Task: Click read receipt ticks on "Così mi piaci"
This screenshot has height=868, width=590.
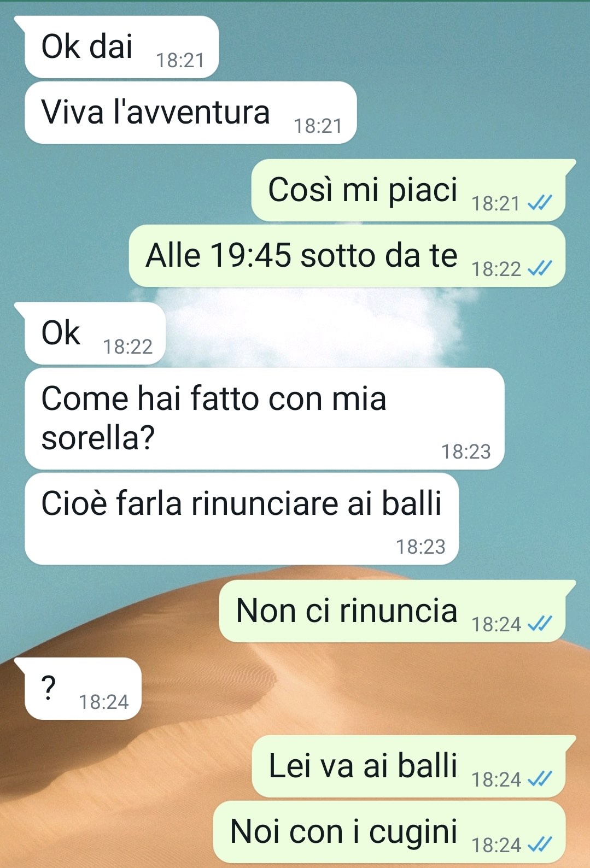Action: click(x=540, y=203)
